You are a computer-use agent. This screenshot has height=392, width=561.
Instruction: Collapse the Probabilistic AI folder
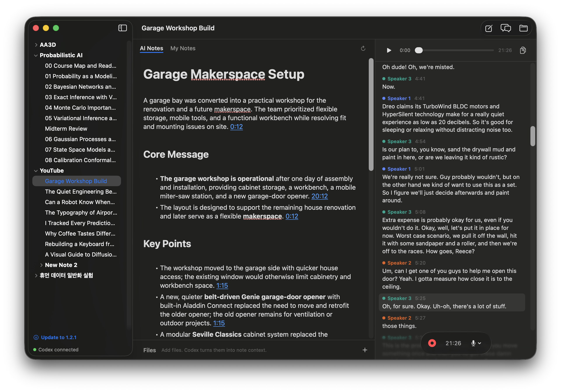click(36, 55)
